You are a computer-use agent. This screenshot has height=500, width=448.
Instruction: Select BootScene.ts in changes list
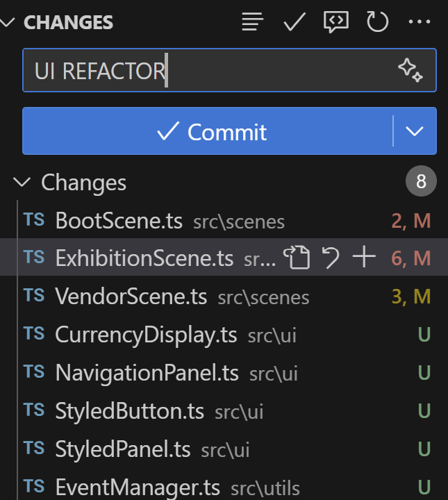coord(119,221)
